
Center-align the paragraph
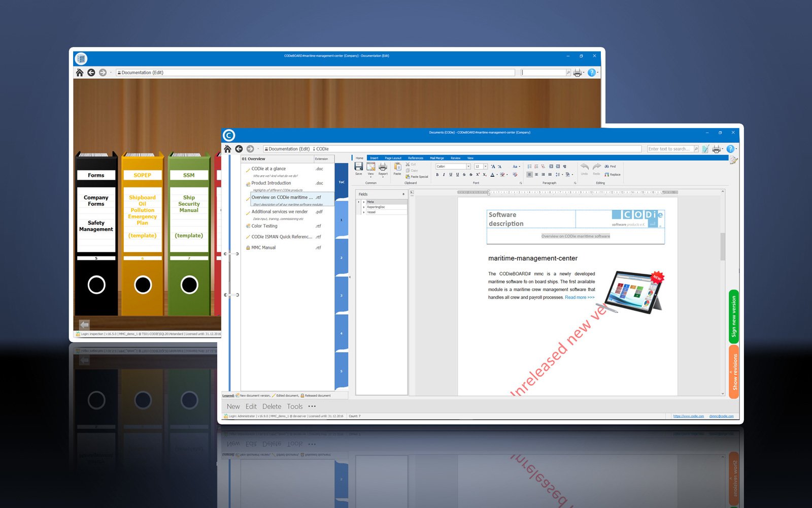[x=536, y=175]
